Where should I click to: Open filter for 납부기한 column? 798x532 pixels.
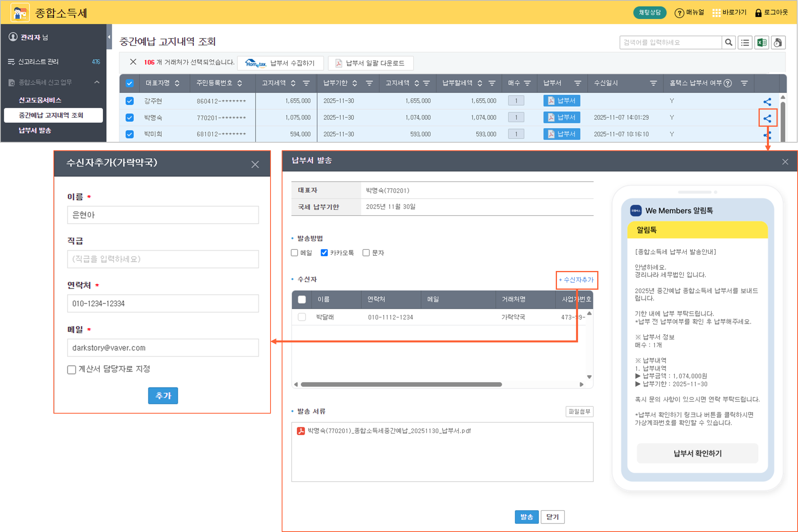pos(369,83)
